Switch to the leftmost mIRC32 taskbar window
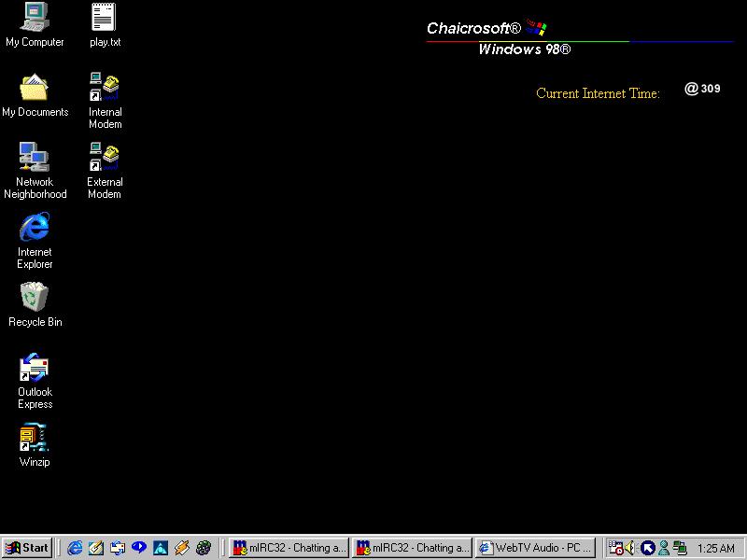The width and height of the screenshot is (747, 560). (x=289, y=548)
